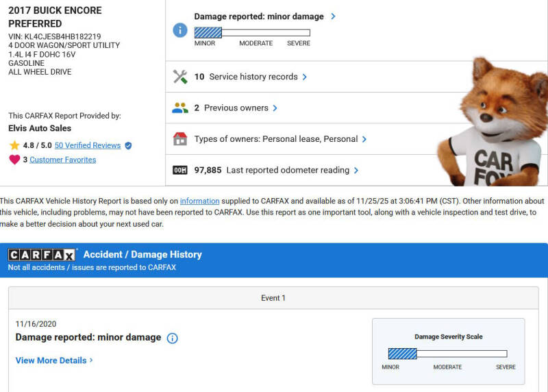Click the gold star rating icon
This screenshot has width=548, height=392.
(x=14, y=145)
